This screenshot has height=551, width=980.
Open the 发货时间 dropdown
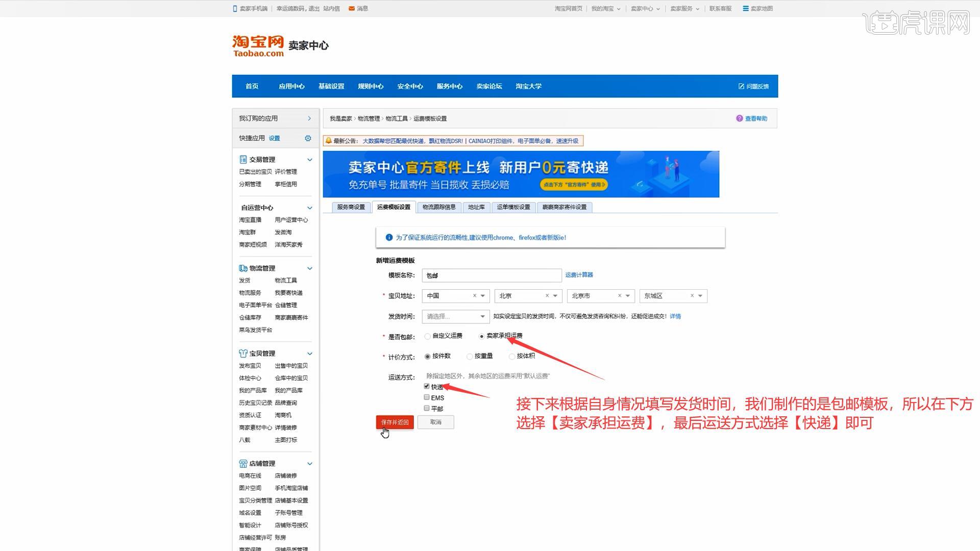pyautogui.click(x=456, y=317)
